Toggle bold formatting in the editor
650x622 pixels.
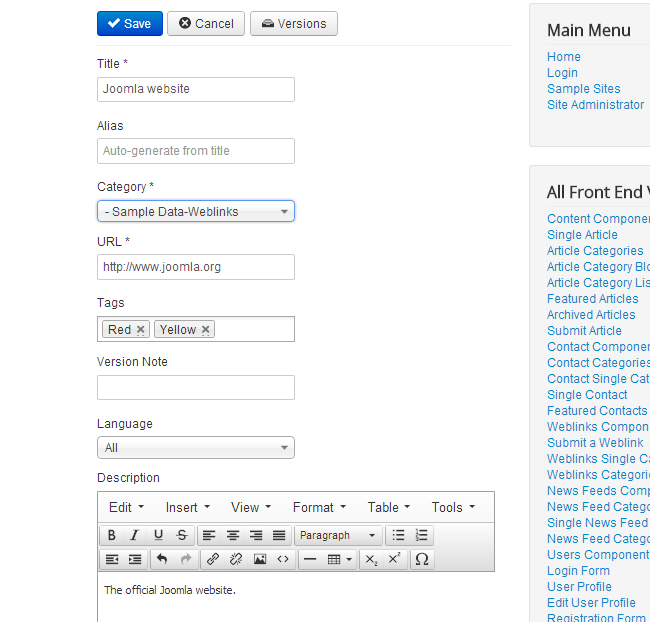pyautogui.click(x=112, y=535)
